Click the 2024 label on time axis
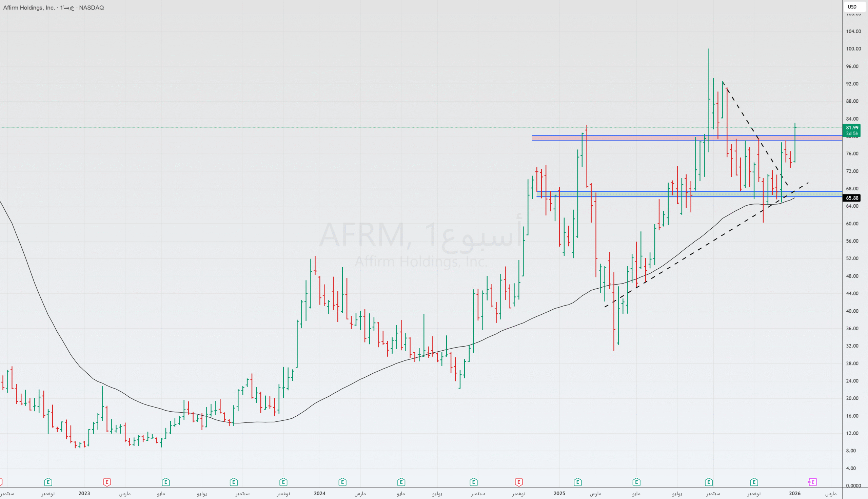 (319, 494)
